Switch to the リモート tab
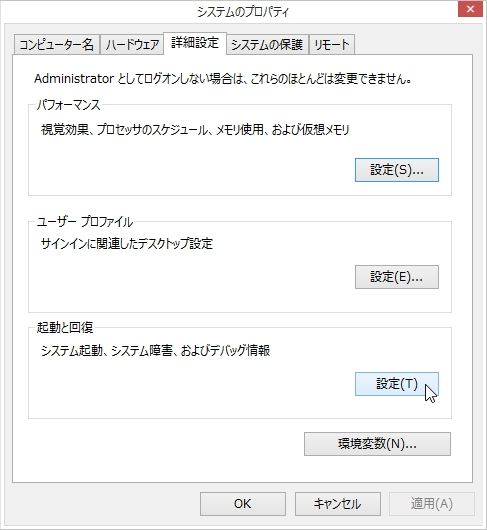The height and width of the screenshot is (530, 487). (x=332, y=44)
